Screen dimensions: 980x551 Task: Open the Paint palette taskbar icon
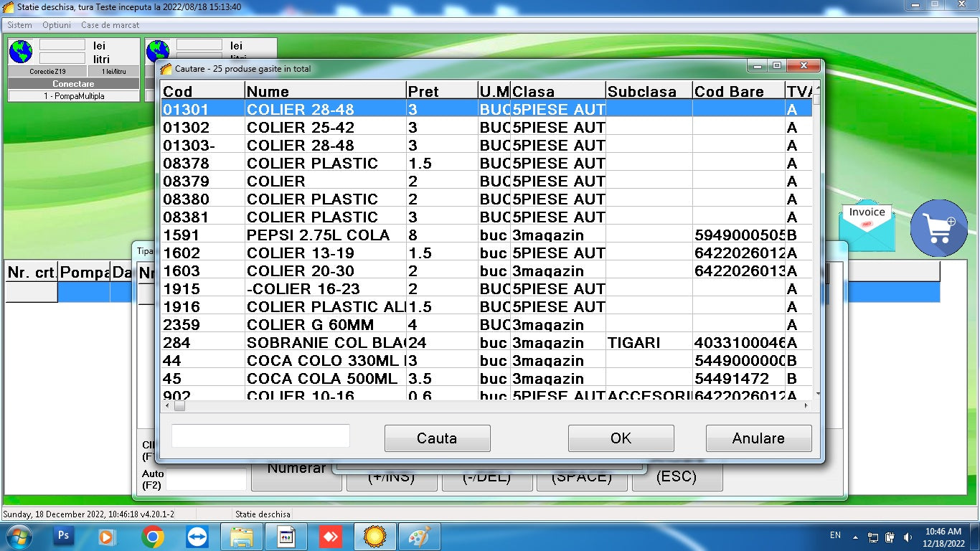(x=419, y=536)
